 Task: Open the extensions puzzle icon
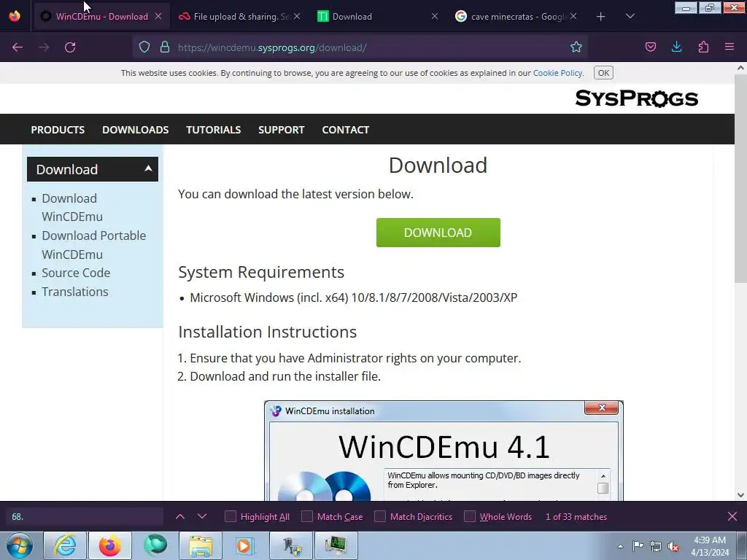703,47
